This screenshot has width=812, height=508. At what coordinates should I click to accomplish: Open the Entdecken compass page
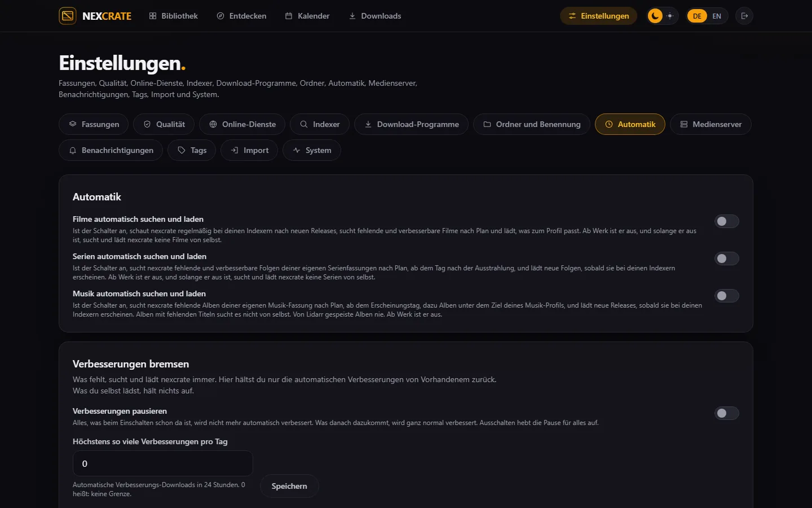coord(241,16)
